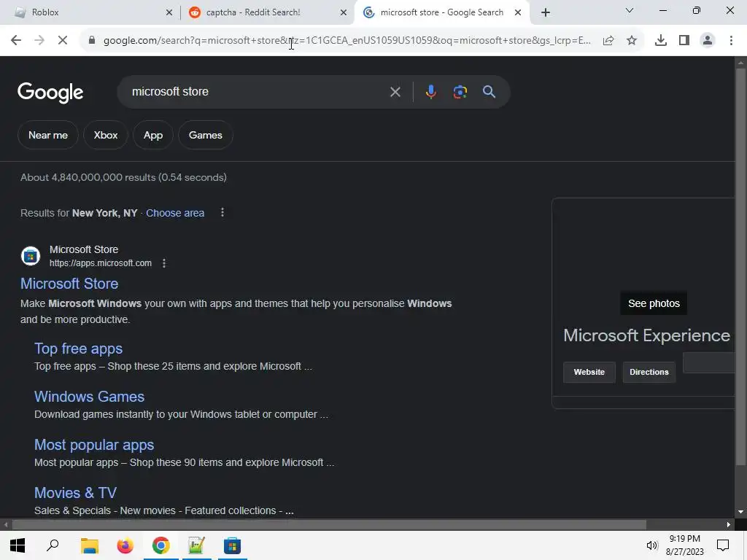Launch Firefox from the taskbar

pyautogui.click(x=125, y=545)
